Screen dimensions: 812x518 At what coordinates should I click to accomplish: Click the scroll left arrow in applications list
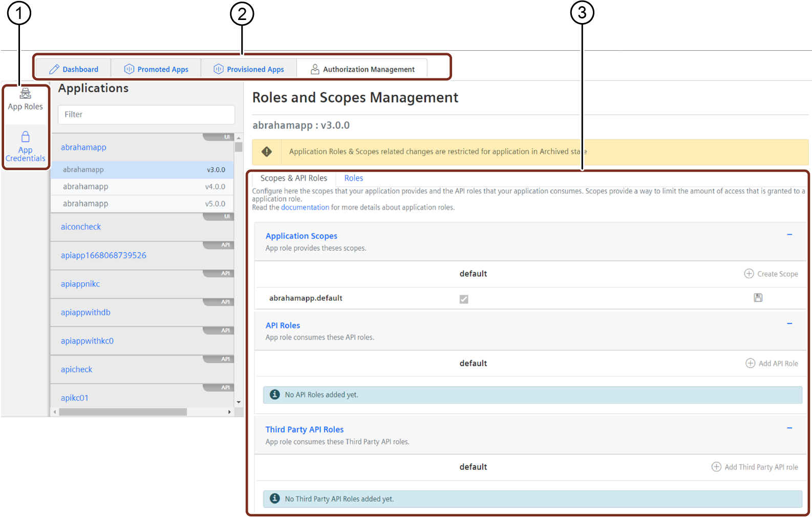click(55, 412)
